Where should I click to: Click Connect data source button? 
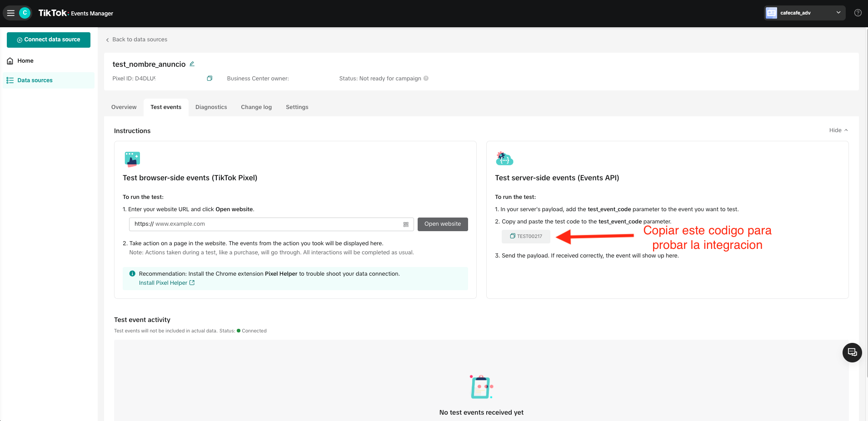pos(49,40)
